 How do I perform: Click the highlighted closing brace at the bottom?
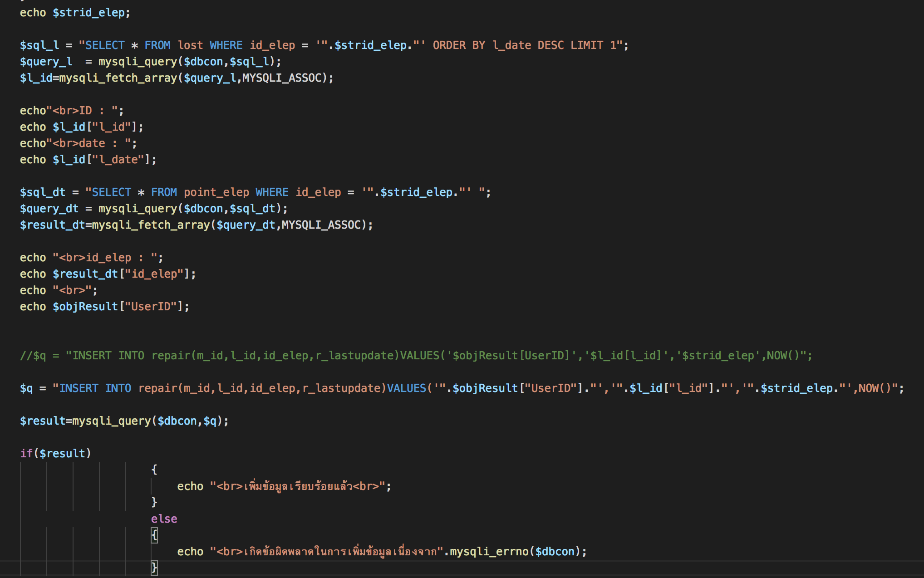(154, 568)
